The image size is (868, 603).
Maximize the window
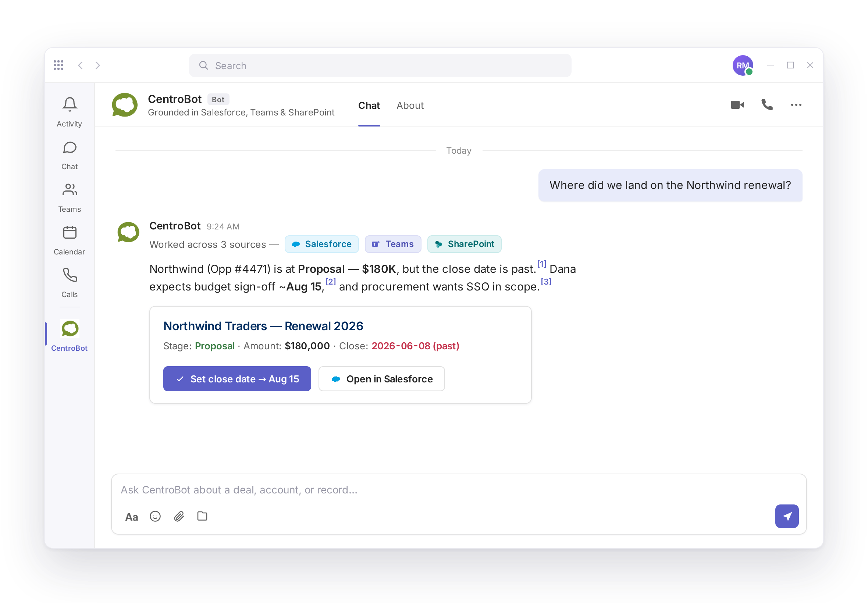790,65
